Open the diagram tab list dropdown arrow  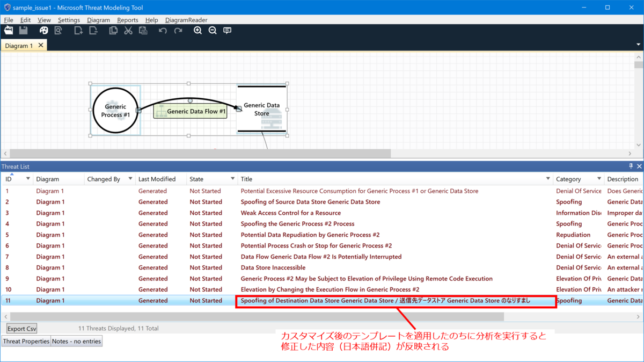pos(639,45)
